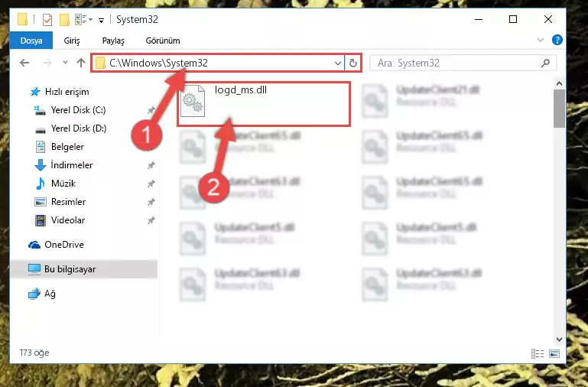Open Yerel Disk (C:) in sidebar

(79, 110)
